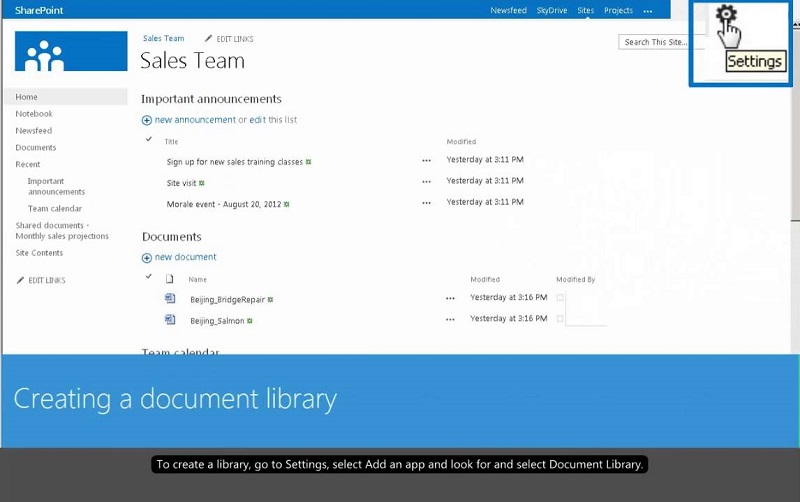Screen dimensions: 800x502
Task: Click the pencil EDIT LINKS icon beside Sales Team
Action: 208,38
